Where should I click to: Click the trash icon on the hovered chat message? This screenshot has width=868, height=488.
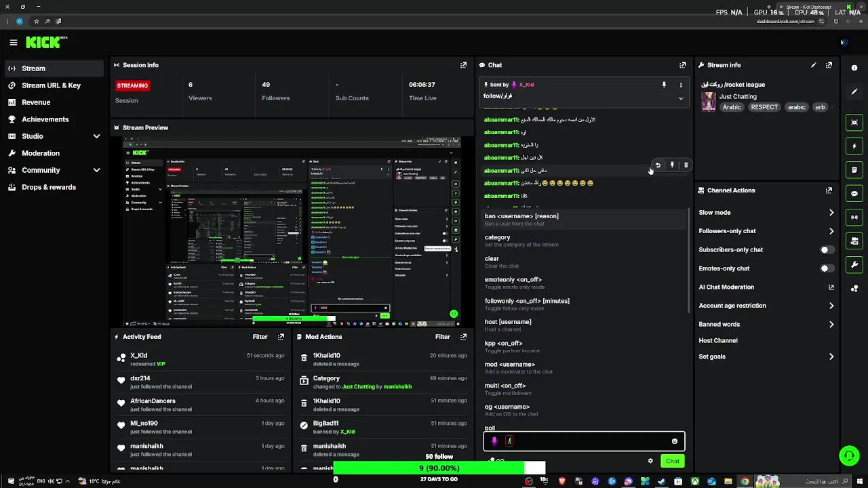pos(686,165)
